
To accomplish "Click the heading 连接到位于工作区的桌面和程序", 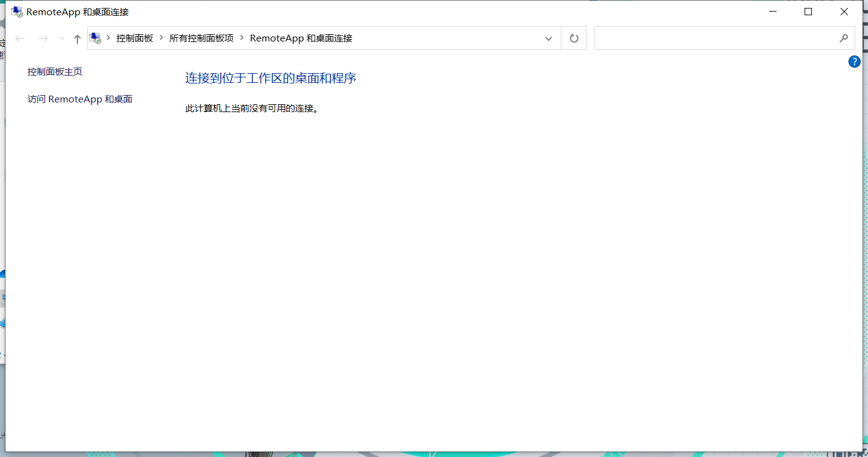I will (x=271, y=78).
